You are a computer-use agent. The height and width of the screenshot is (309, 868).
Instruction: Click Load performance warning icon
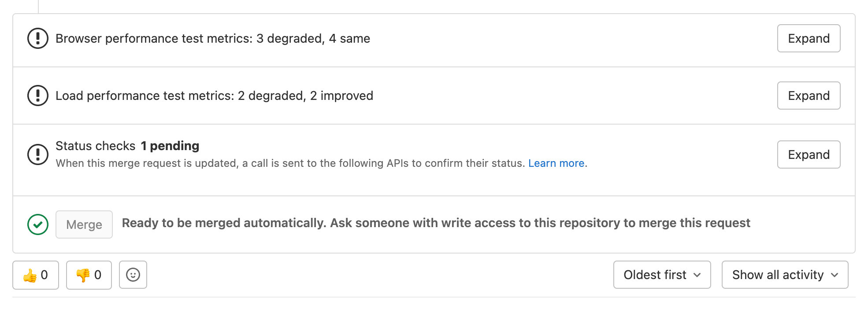pos(38,96)
